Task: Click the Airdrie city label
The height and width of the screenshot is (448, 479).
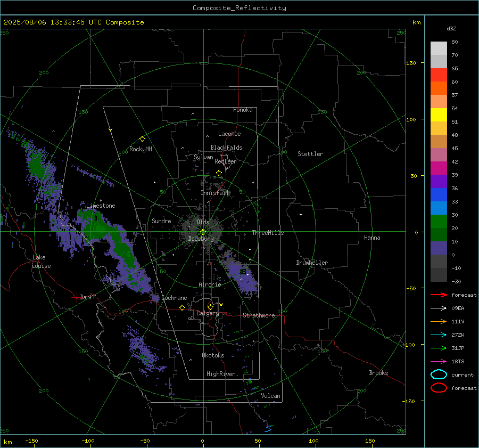Action: coord(210,284)
